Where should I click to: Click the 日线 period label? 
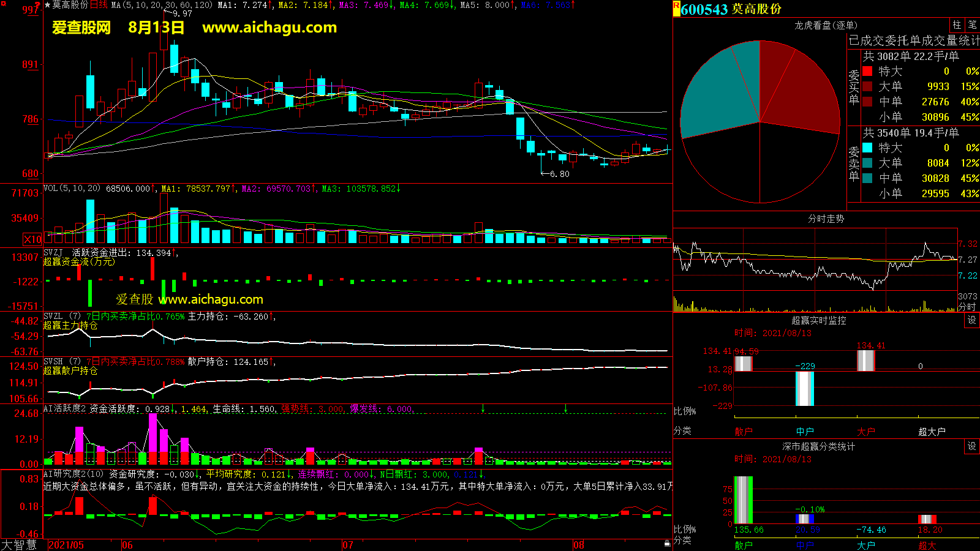point(99,5)
